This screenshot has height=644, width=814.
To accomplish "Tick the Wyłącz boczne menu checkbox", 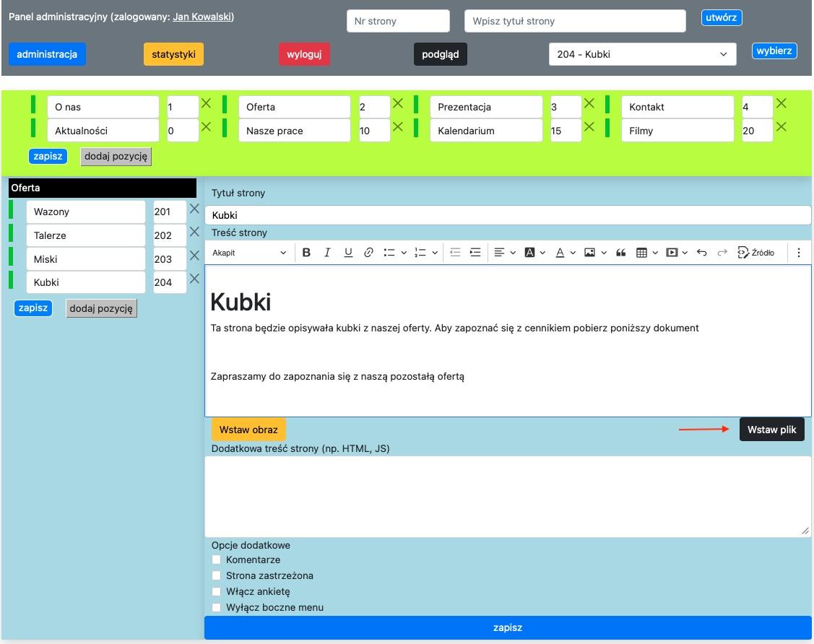I will [x=217, y=607].
